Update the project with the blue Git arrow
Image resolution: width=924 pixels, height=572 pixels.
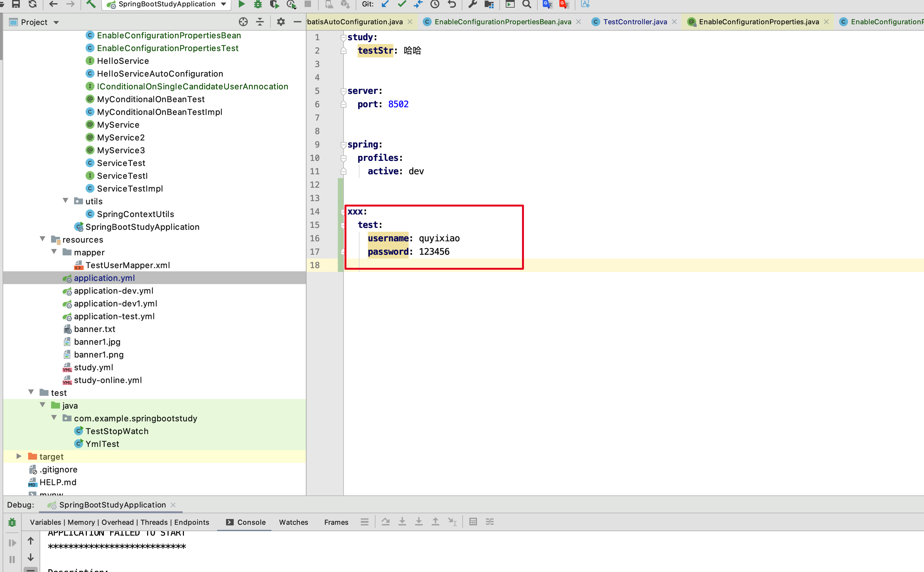coord(384,4)
